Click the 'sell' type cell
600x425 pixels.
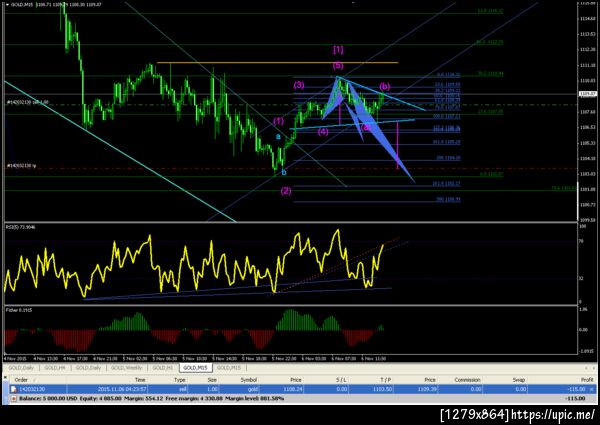[183, 389]
